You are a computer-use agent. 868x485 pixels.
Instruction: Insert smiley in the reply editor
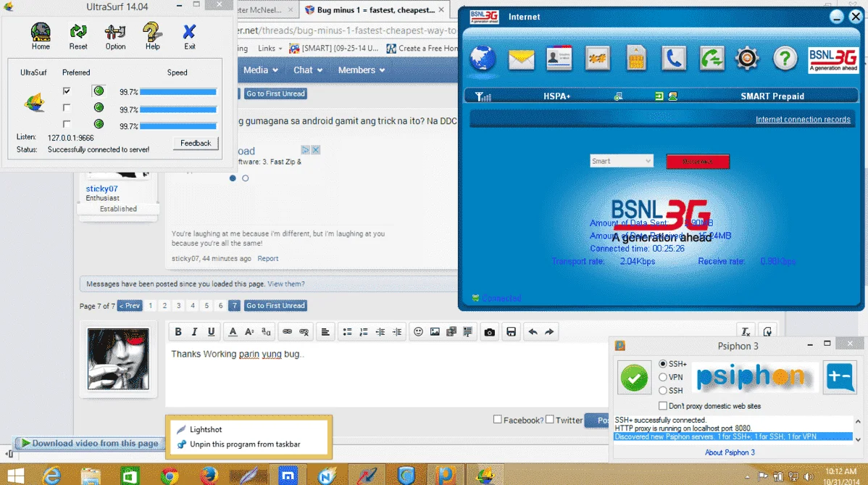[418, 331]
